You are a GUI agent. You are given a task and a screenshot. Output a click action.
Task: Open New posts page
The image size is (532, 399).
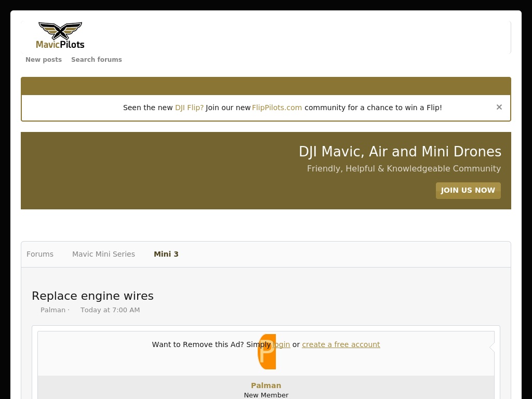[44, 59]
